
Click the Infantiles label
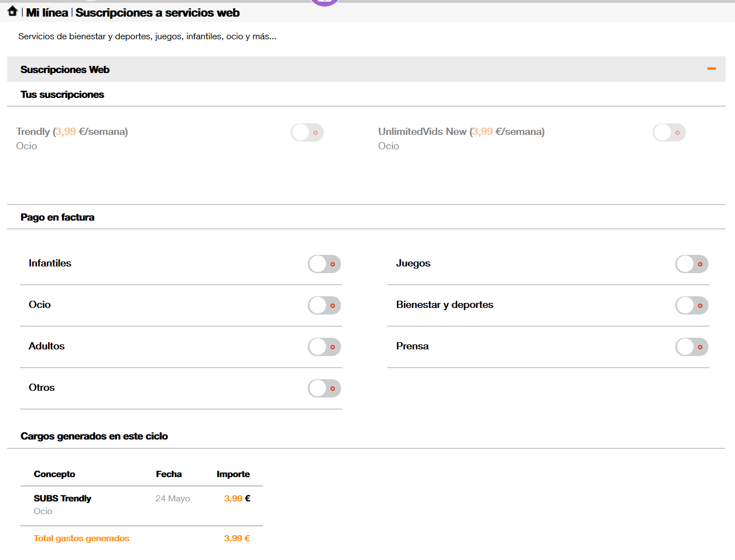(50, 263)
